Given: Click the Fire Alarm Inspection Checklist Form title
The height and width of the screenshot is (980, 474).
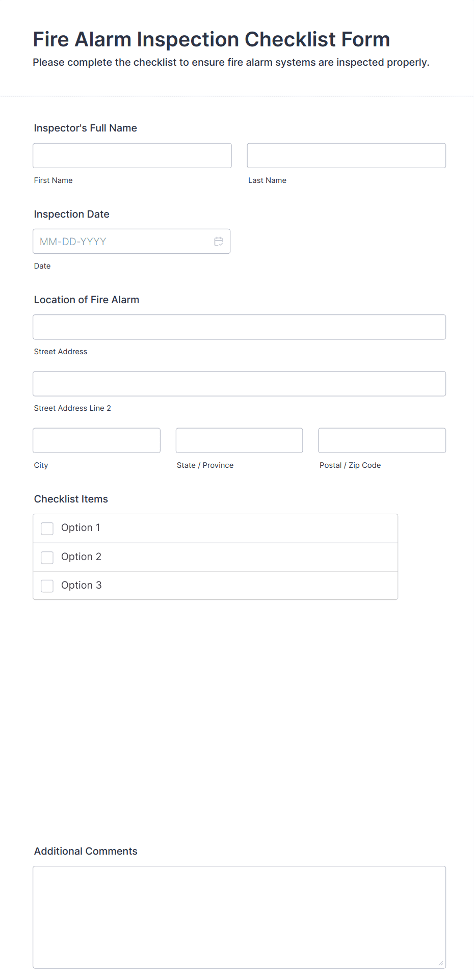Looking at the screenshot, I should [211, 39].
